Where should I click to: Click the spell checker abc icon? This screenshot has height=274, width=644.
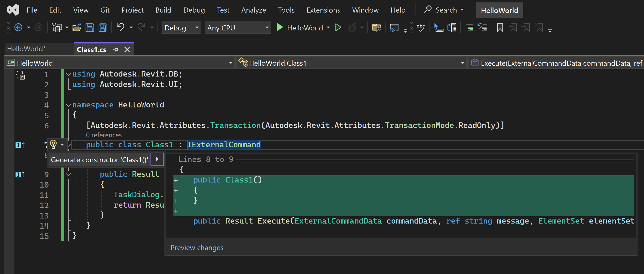pyautogui.click(x=421, y=28)
